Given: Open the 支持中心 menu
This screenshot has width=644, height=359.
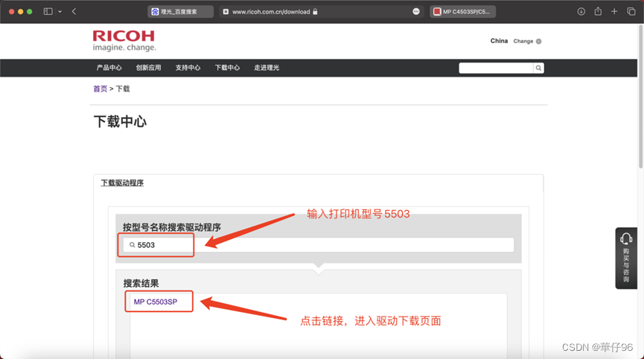Looking at the screenshot, I should 188,68.
